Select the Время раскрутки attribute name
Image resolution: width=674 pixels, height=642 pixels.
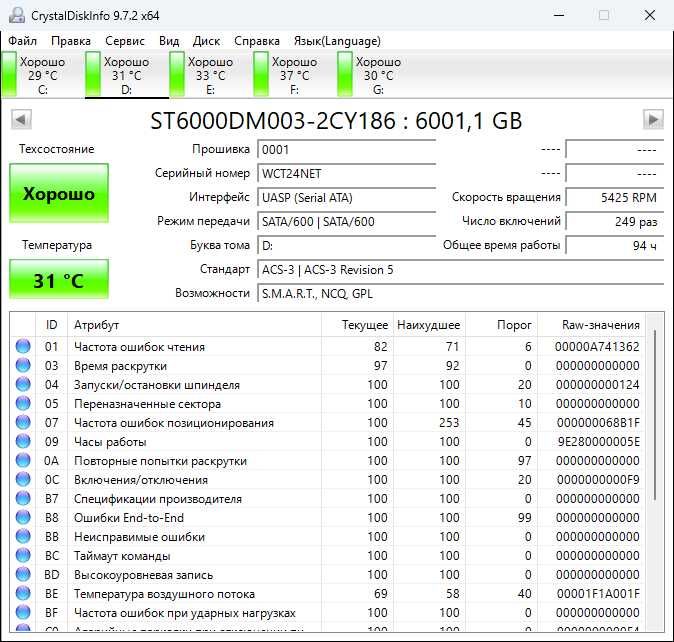click(x=120, y=366)
